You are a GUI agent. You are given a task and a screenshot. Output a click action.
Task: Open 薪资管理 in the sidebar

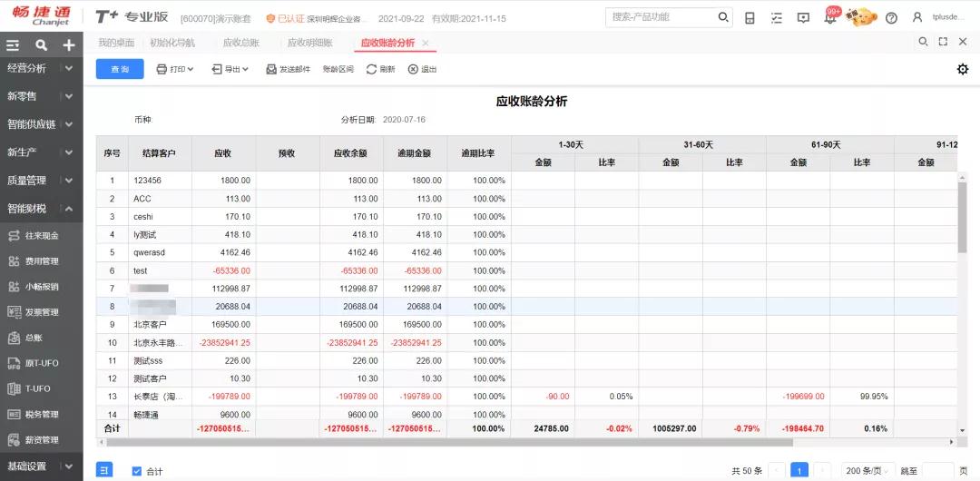[41, 440]
